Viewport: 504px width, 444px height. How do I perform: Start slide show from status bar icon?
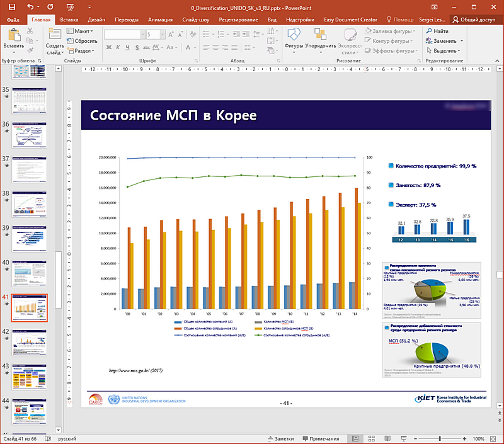click(x=404, y=438)
